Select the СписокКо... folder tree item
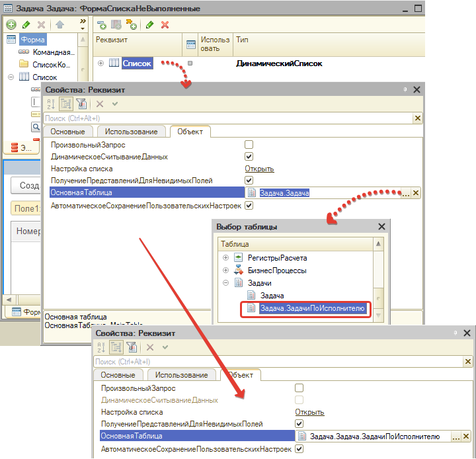476x459 pixels. click(51, 65)
